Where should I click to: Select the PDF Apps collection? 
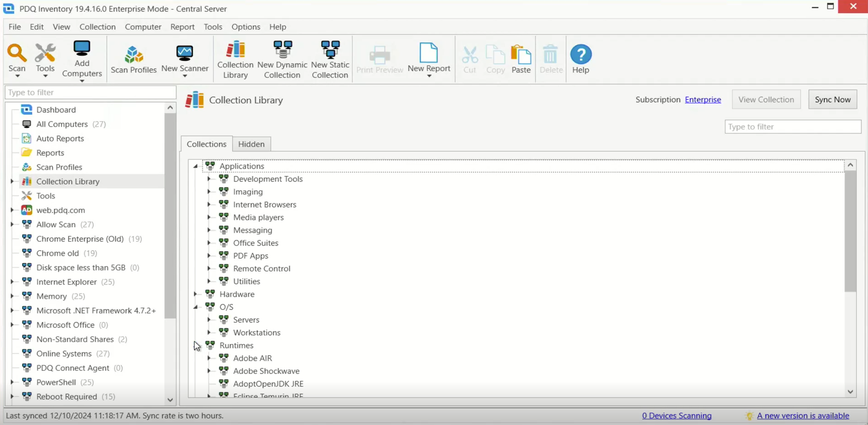[x=251, y=256]
